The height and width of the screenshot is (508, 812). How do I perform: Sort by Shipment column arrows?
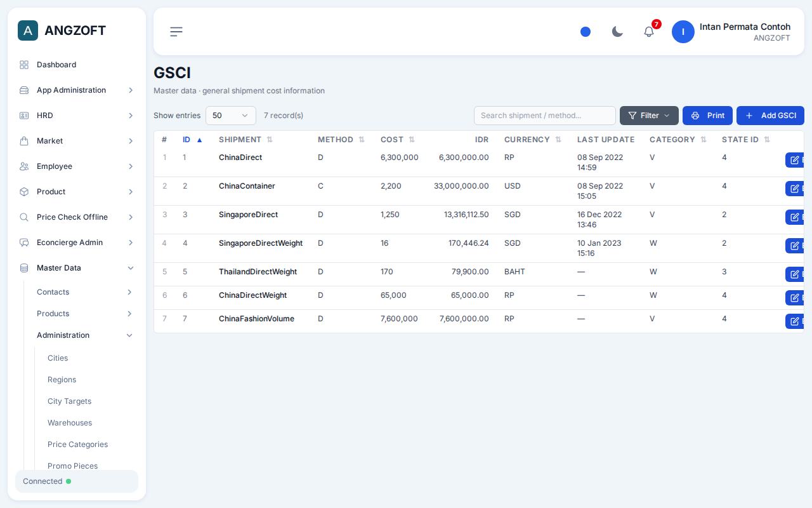270,140
